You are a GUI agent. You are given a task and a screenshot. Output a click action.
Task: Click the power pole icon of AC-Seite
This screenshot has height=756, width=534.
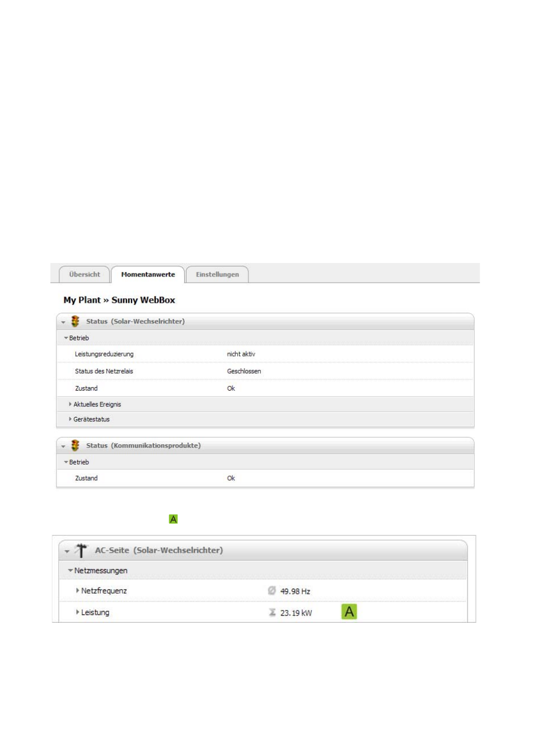[81, 550]
